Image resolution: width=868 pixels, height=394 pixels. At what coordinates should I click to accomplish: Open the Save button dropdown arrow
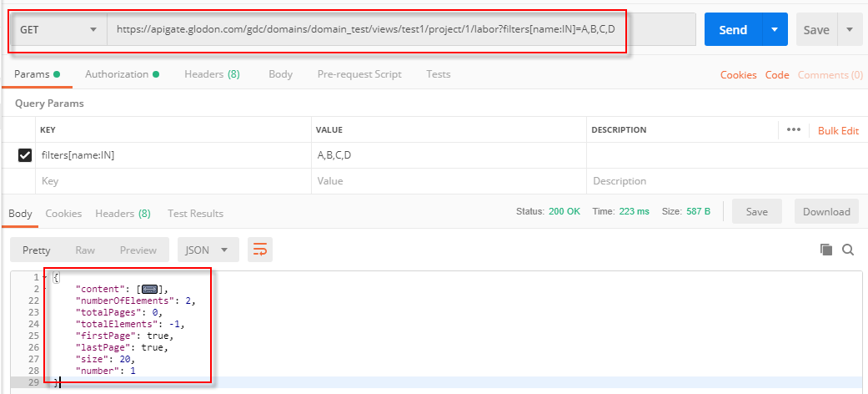[849, 30]
